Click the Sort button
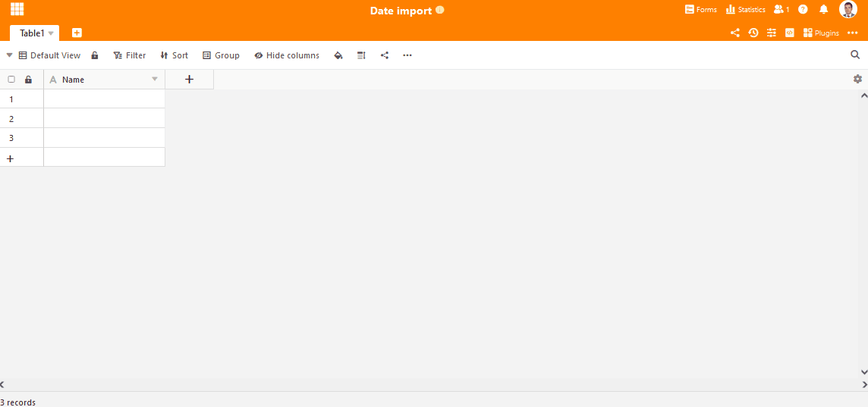This screenshot has width=868, height=407. (175, 55)
